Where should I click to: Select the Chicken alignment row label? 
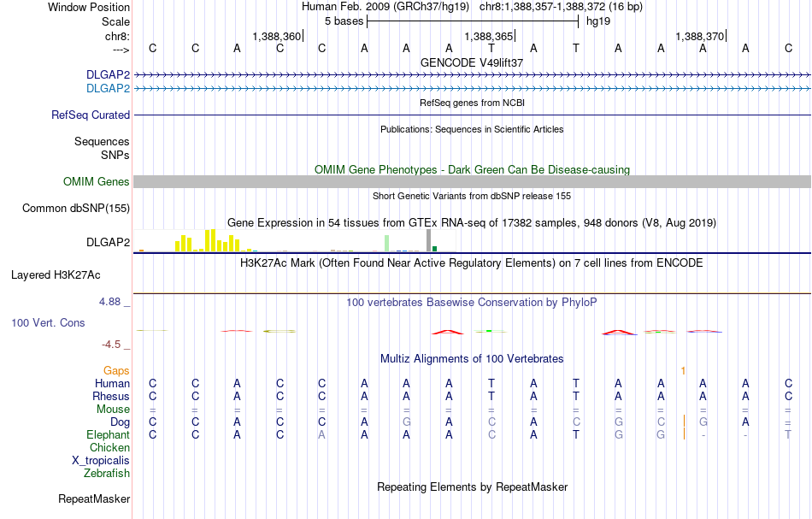109,447
